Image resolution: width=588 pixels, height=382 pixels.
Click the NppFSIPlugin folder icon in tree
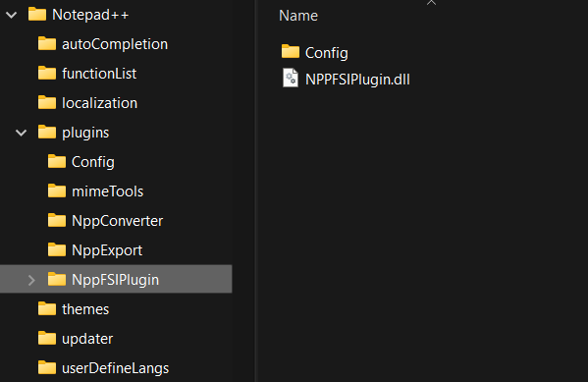pyautogui.click(x=57, y=279)
